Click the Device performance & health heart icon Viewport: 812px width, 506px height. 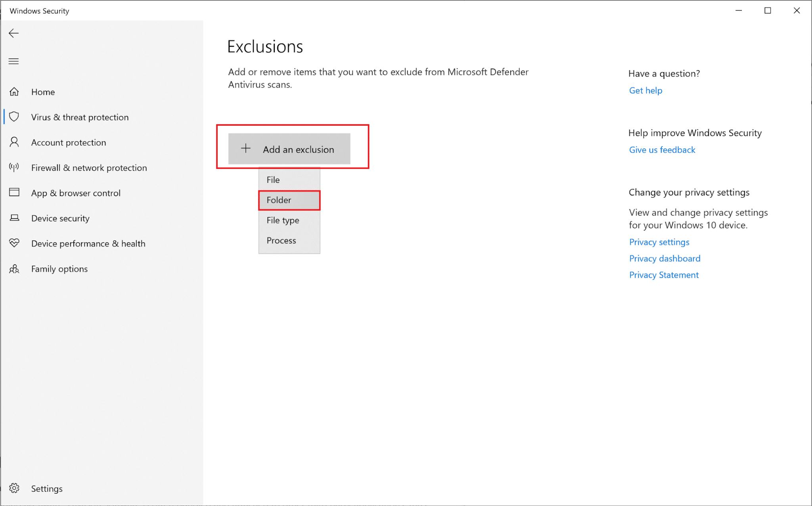click(x=14, y=243)
